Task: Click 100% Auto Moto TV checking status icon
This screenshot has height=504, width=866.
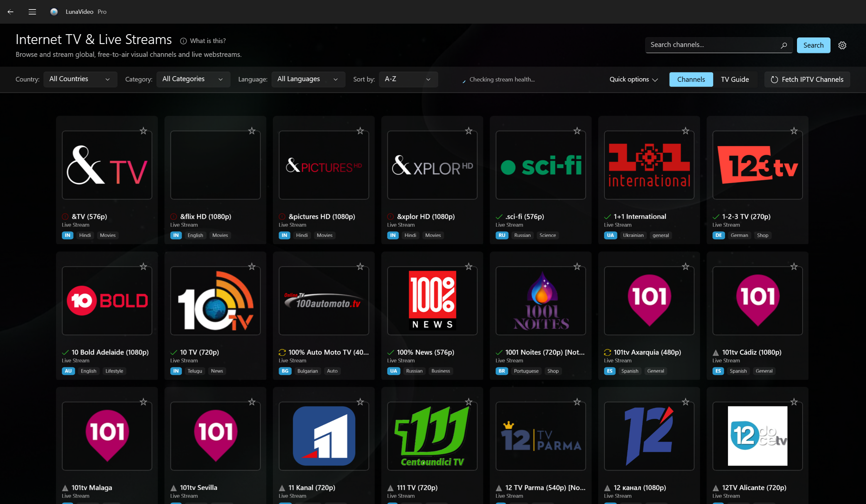Action: click(x=282, y=353)
